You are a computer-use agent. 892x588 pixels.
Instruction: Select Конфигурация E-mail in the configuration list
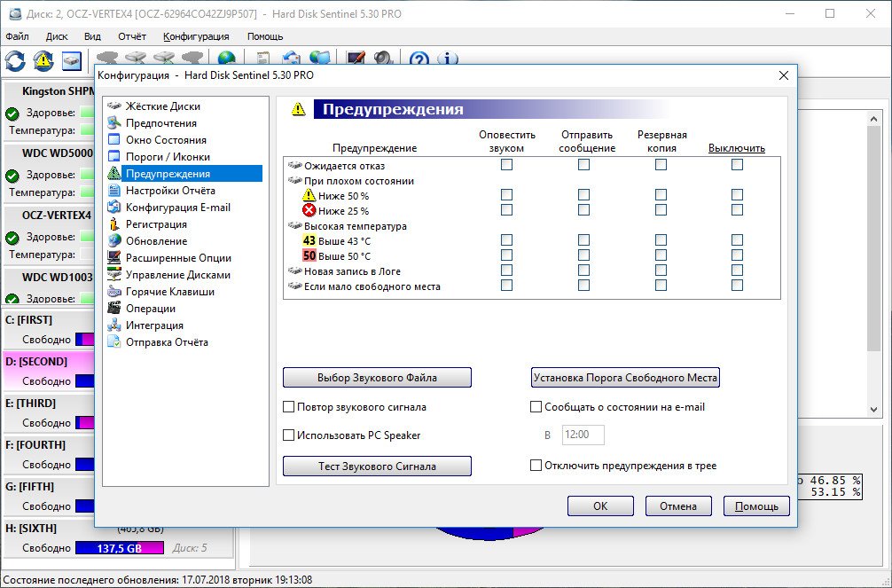click(x=178, y=208)
